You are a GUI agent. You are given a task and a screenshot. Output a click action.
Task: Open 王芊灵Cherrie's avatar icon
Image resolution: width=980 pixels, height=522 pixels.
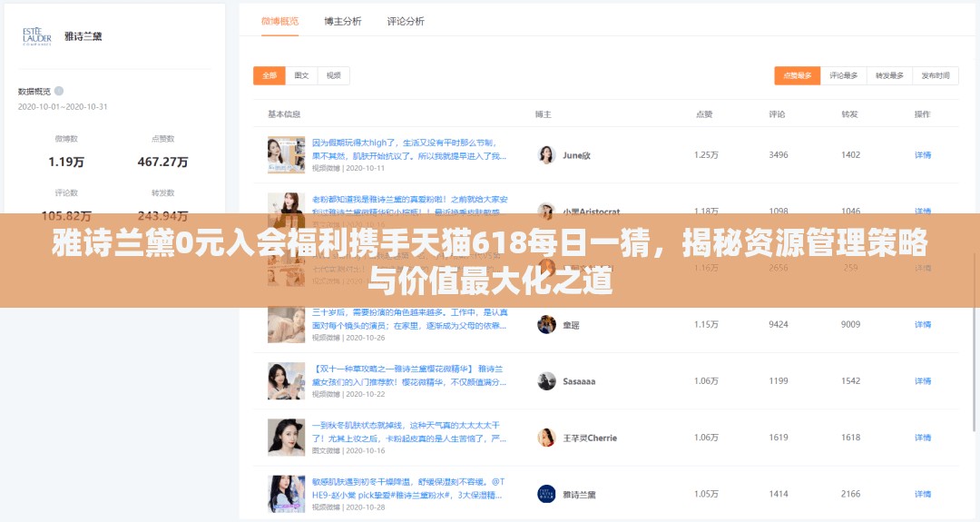[x=546, y=438]
